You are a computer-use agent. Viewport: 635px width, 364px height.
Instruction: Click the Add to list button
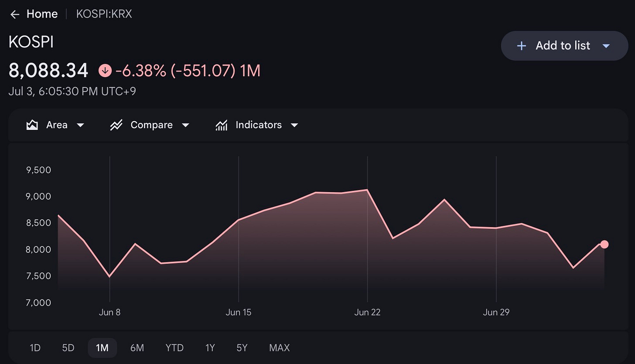point(564,46)
